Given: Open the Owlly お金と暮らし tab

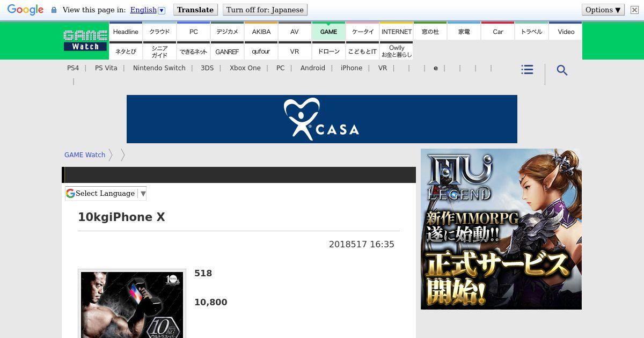Looking at the screenshot, I should tap(396, 51).
